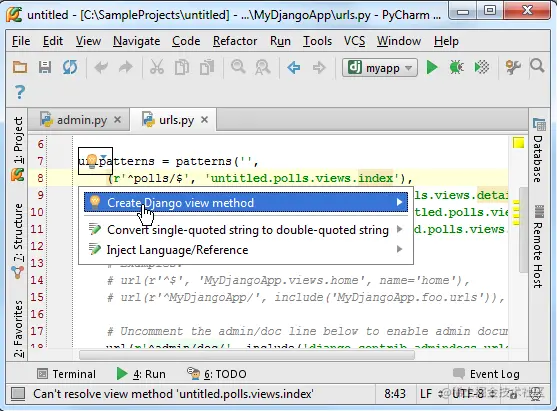Expand Create Django view method submenu arrow
Screen dimensions: 557x411
click(399, 202)
